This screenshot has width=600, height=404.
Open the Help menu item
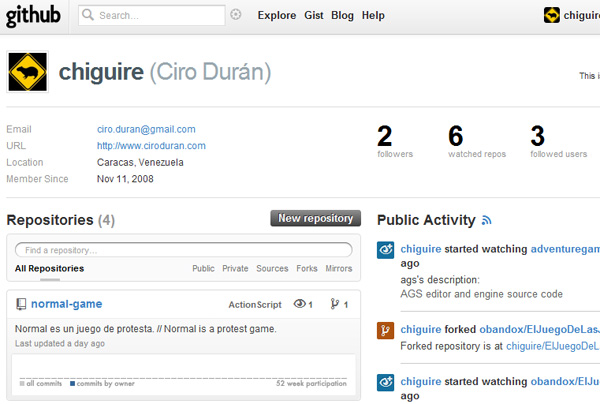tap(373, 15)
